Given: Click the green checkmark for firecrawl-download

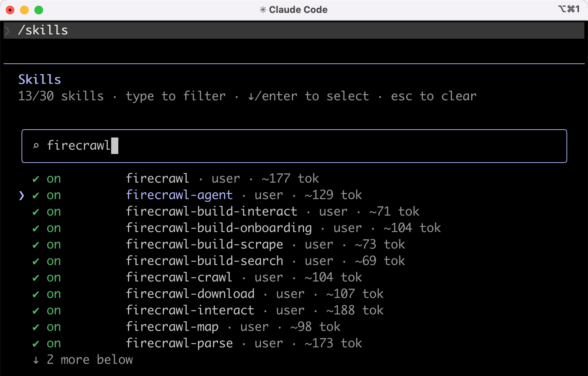Looking at the screenshot, I should pos(36,294).
